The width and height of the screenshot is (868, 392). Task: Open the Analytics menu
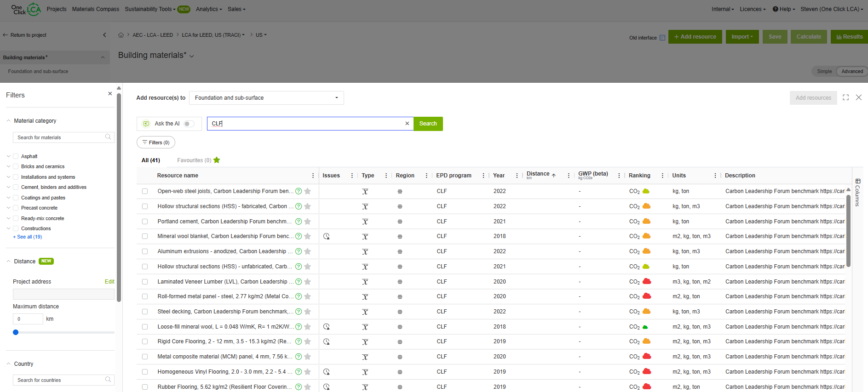click(x=209, y=9)
